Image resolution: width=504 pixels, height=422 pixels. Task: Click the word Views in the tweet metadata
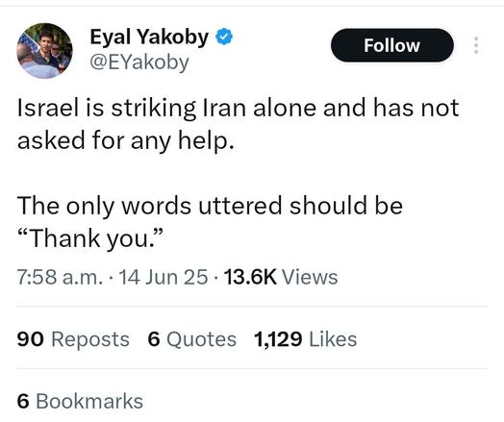tap(310, 277)
